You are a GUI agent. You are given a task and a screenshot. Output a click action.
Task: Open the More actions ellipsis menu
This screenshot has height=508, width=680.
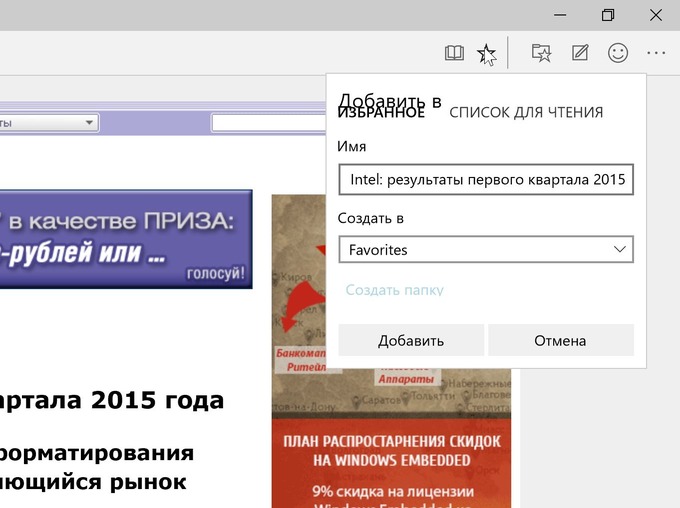(656, 53)
